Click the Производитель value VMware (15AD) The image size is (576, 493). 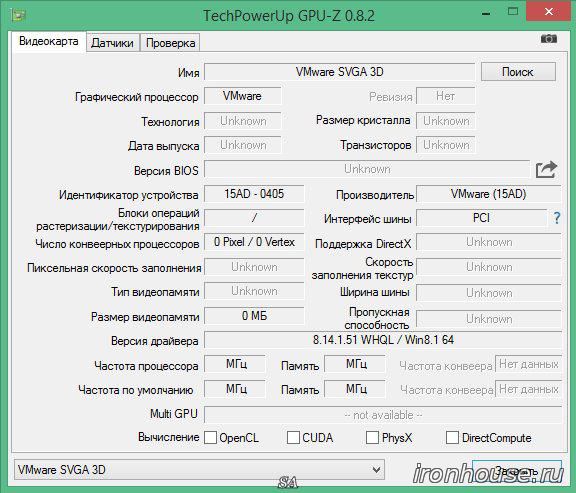[x=489, y=194]
